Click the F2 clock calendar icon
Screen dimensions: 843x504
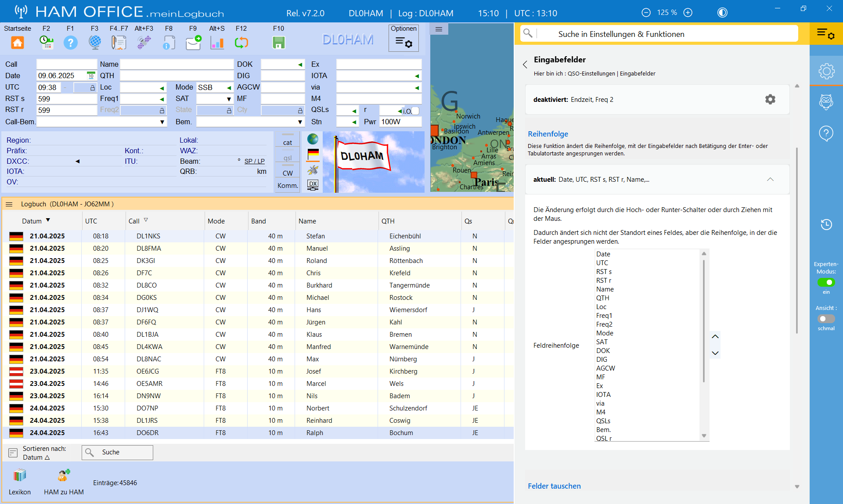click(x=46, y=43)
